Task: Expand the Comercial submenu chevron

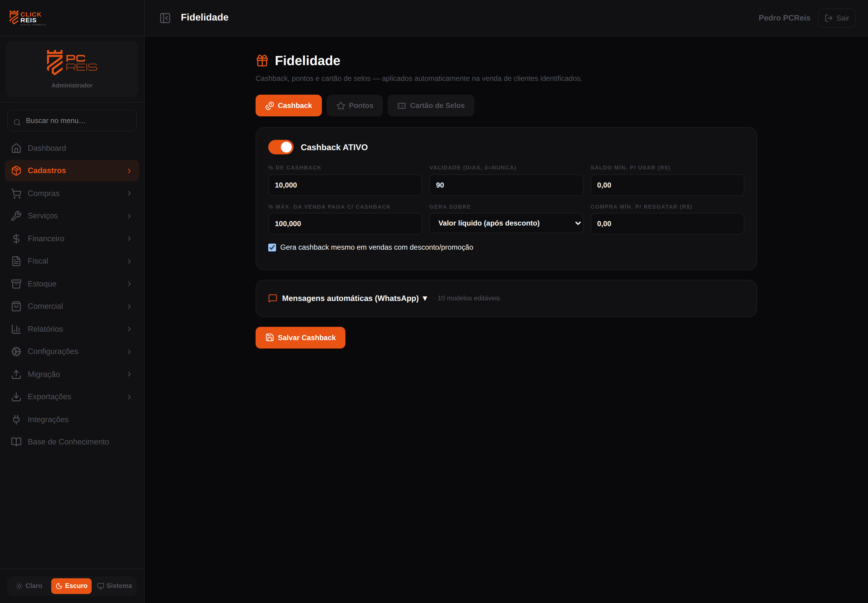Action: pos(129,306)
